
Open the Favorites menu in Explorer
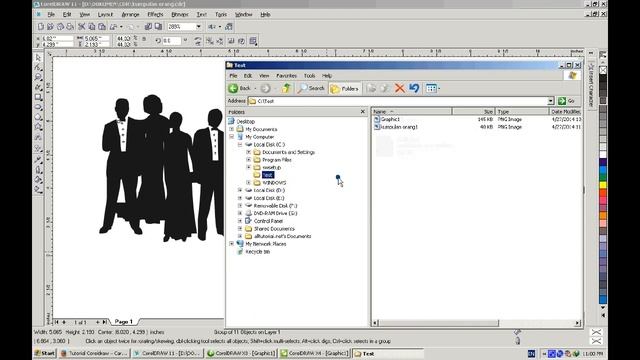(287, 76)
